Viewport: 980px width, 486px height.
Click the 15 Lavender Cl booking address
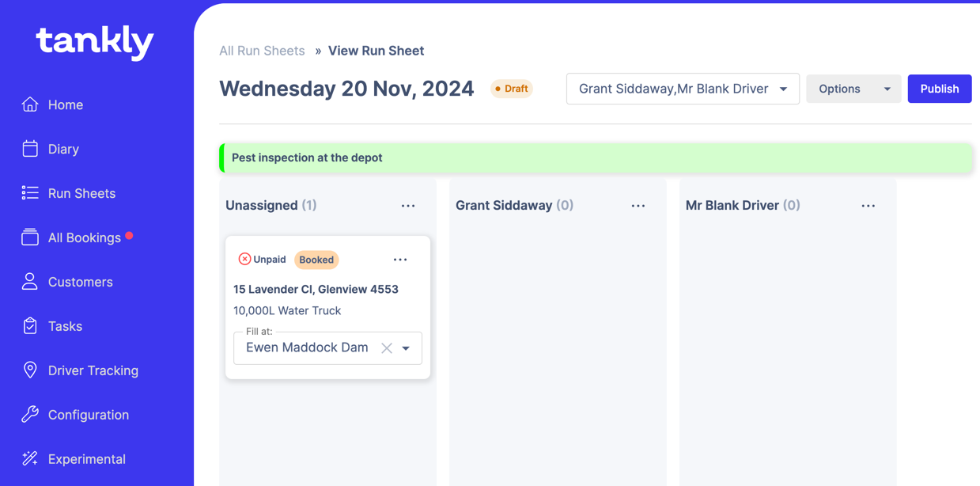coord(316,289)
